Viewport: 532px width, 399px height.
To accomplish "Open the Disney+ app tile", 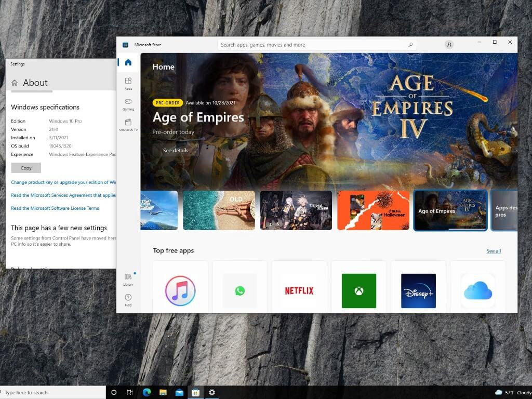I will pos(418,290).
